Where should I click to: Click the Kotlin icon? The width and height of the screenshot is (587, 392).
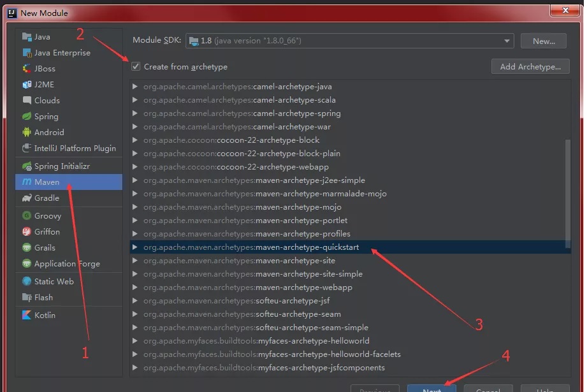point(27,316)
